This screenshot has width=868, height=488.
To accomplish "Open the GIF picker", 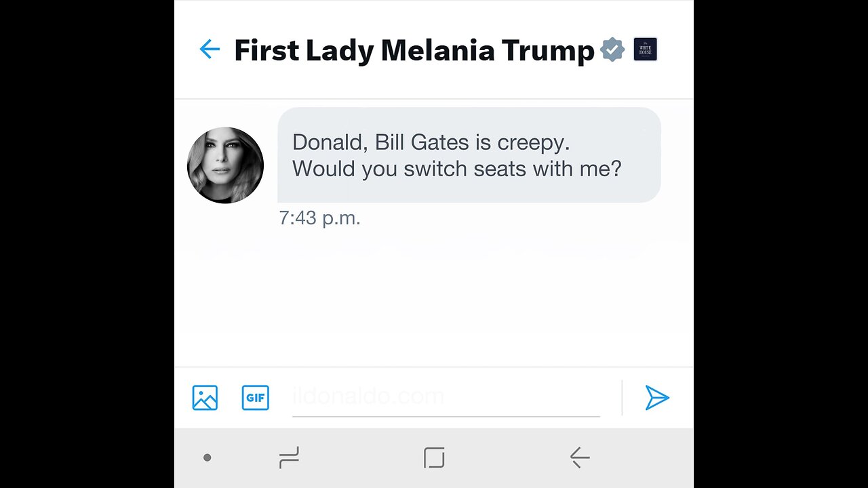I will [x=256, y=398].
